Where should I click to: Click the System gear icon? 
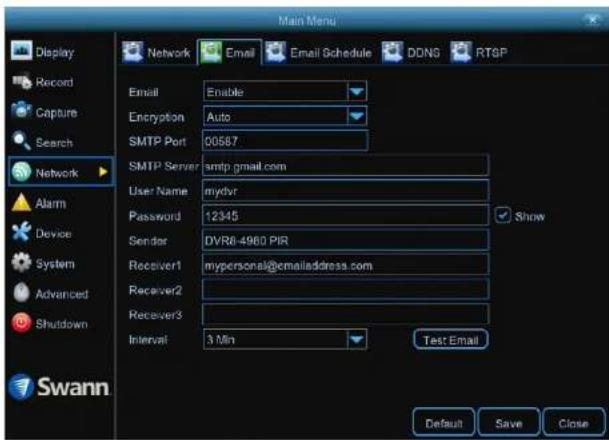point(21,263)
